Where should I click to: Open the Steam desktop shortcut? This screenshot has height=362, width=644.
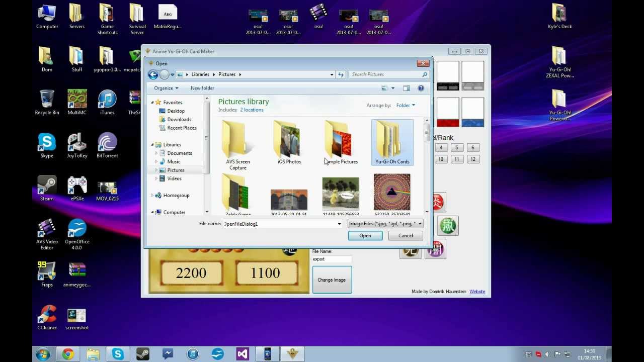pyautogui.click(x=47, y=189)
